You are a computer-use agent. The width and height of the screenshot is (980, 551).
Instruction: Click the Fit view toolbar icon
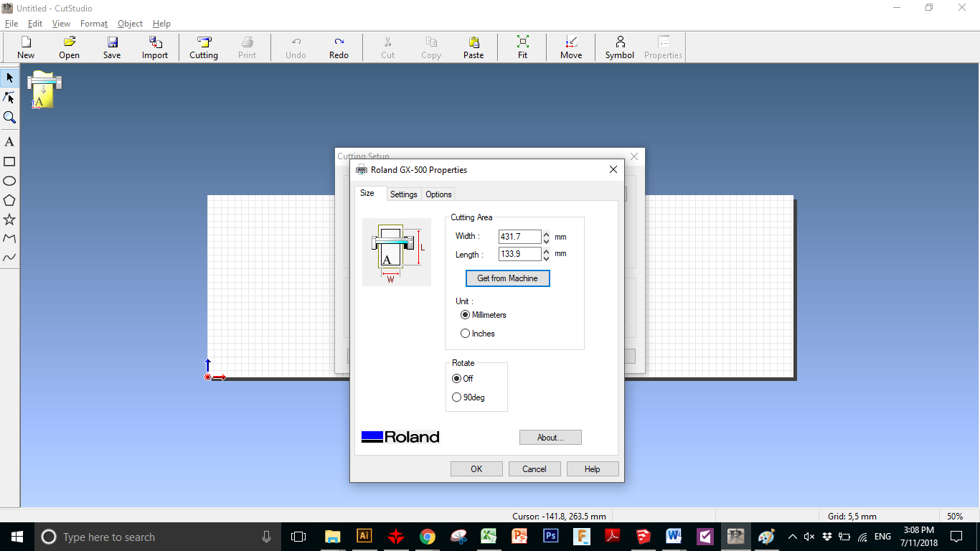[522, 47]
